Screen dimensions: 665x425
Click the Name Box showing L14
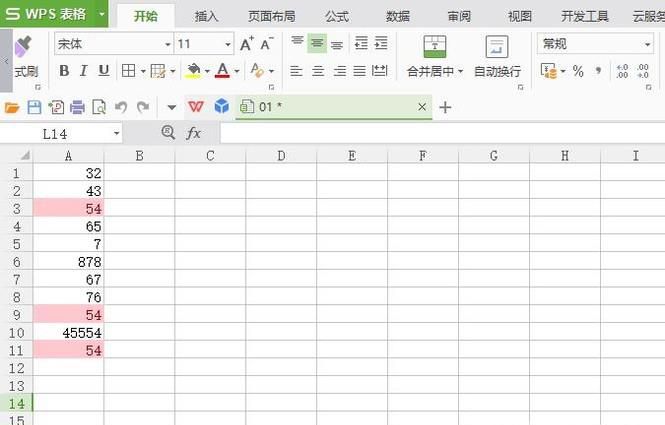tap(55, 134)
